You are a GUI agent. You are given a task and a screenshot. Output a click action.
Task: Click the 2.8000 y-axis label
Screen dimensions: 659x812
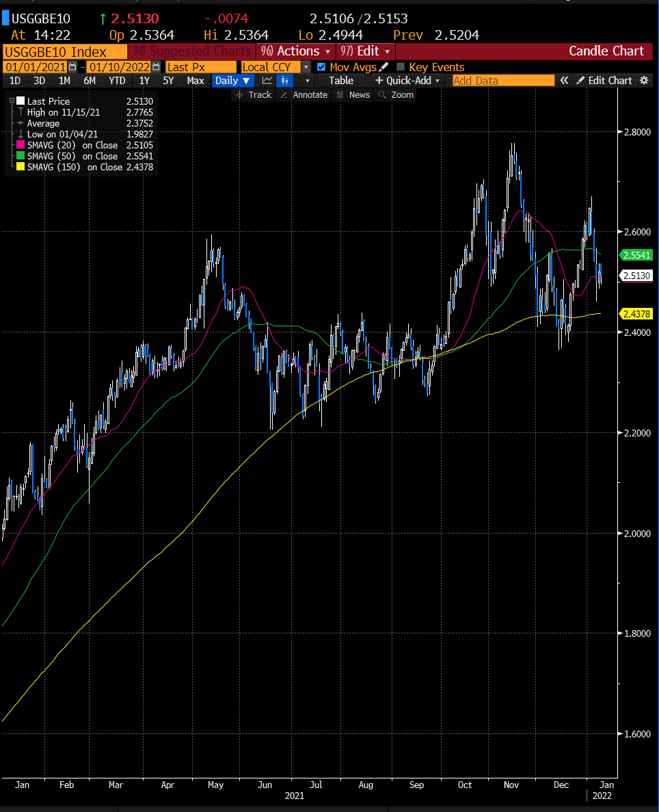point(637,132)
